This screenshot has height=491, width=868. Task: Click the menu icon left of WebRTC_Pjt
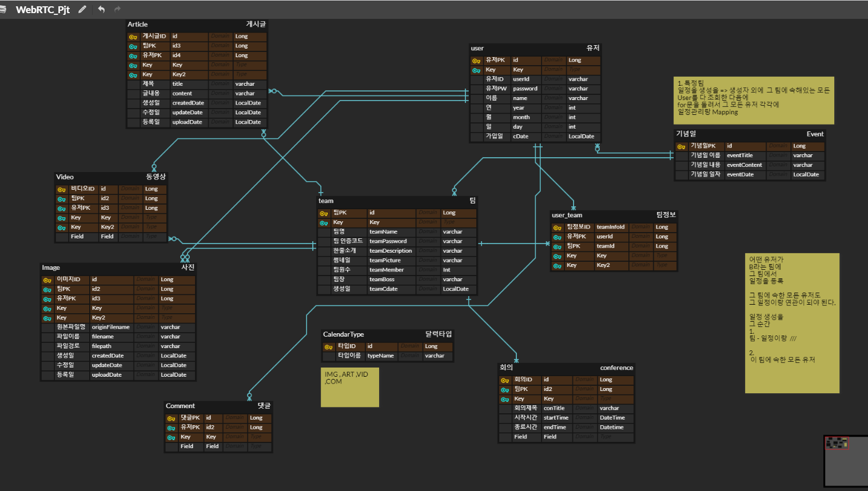tap(3, 9)
